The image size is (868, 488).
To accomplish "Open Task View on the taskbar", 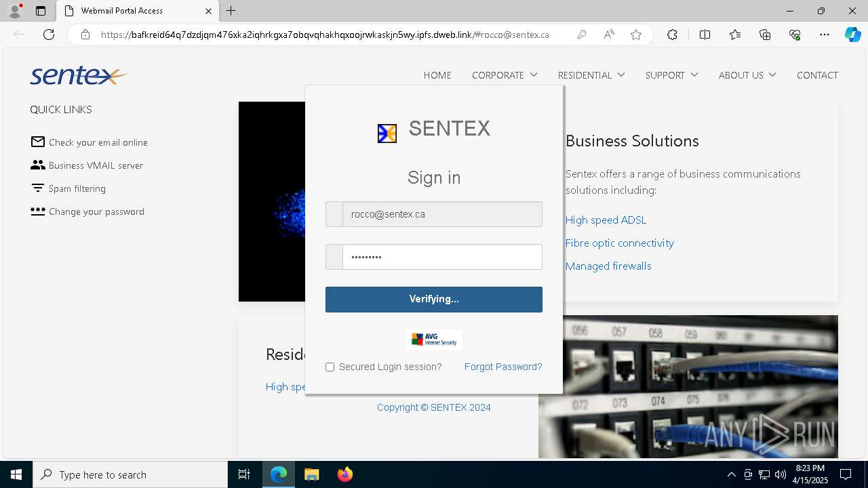I will pos(244,474).
